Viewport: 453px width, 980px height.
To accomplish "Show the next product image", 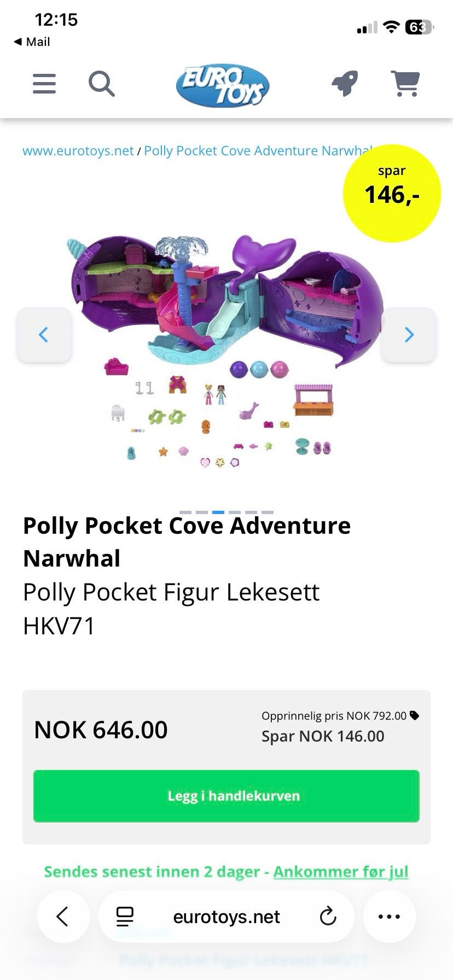I will (x=409, y=334).
